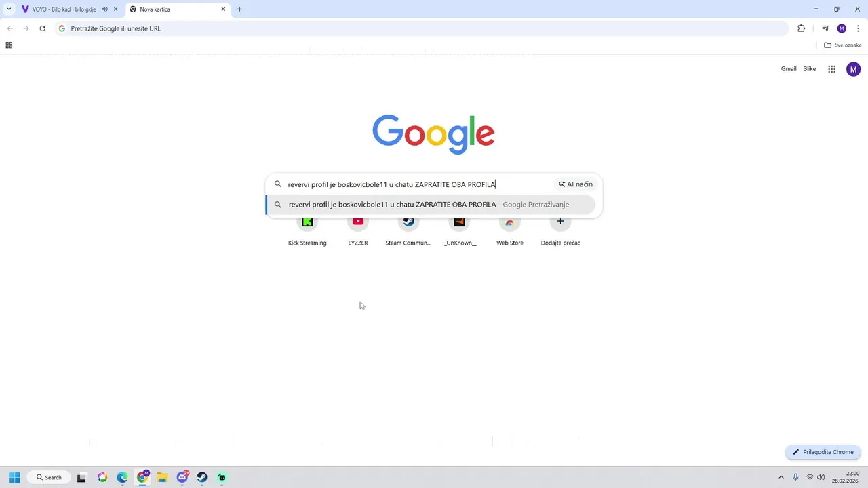
Task: Open the Google apps grid
Action: coord(832,69)
